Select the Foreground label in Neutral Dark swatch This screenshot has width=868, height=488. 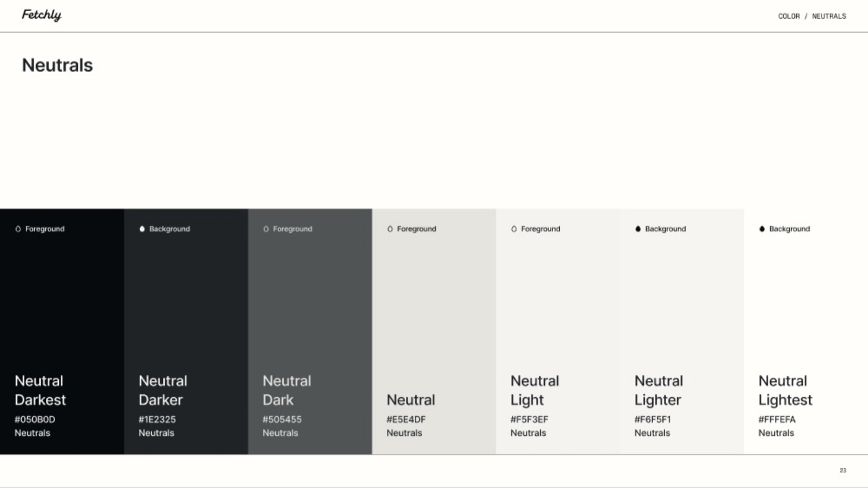click(x=293, y=229)
